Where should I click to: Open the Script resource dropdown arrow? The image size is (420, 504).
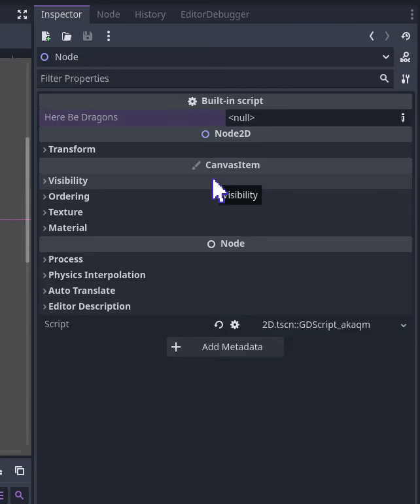coord(403,325)
